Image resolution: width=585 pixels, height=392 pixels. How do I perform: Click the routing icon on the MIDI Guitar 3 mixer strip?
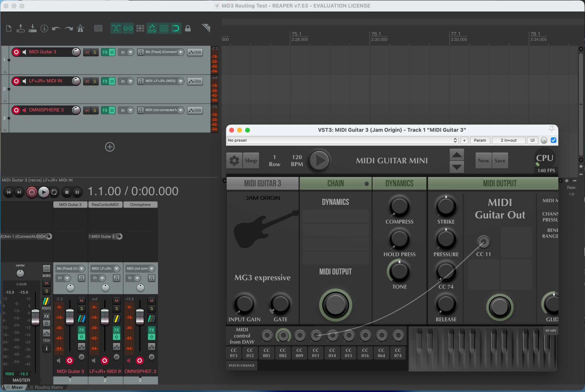point(81,319)
